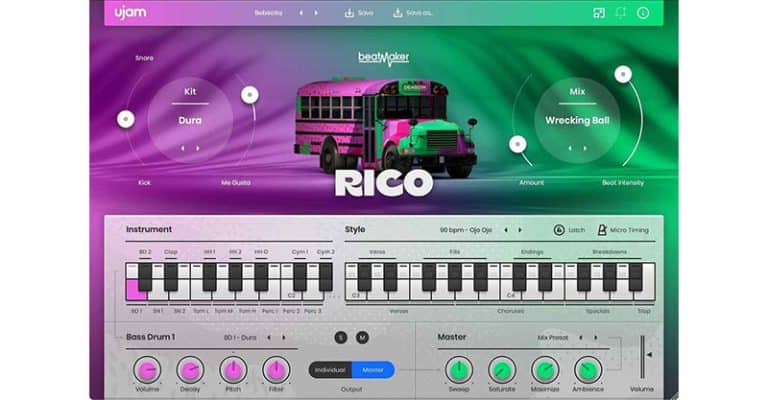Click the Filter knob

tap(276, 370)
